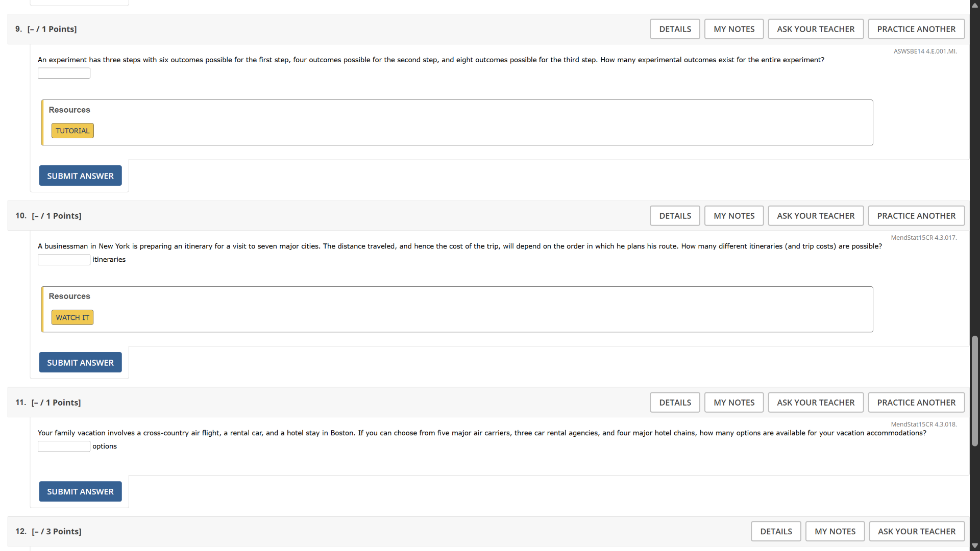Click Details button for question 9
980x551 pixels.
(675, 29)
